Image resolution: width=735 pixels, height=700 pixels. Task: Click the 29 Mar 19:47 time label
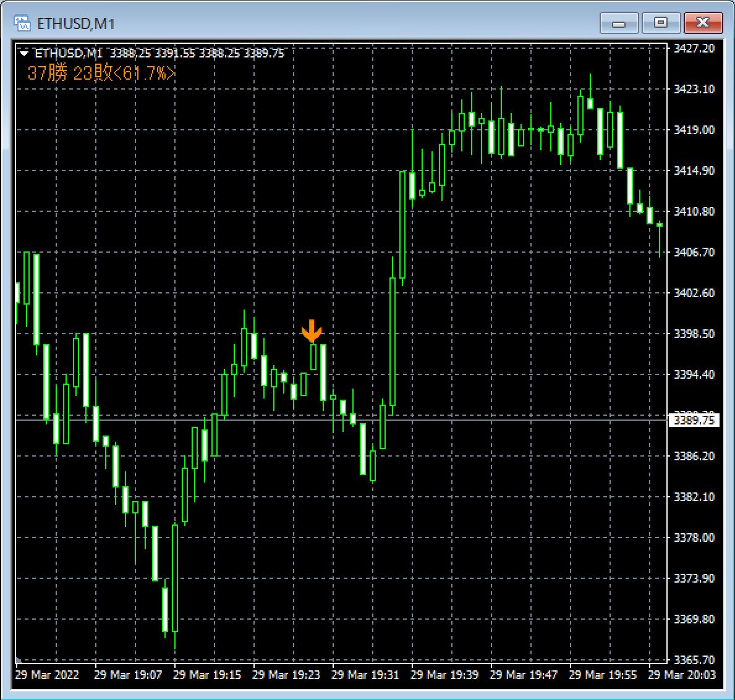coord(524,675)
